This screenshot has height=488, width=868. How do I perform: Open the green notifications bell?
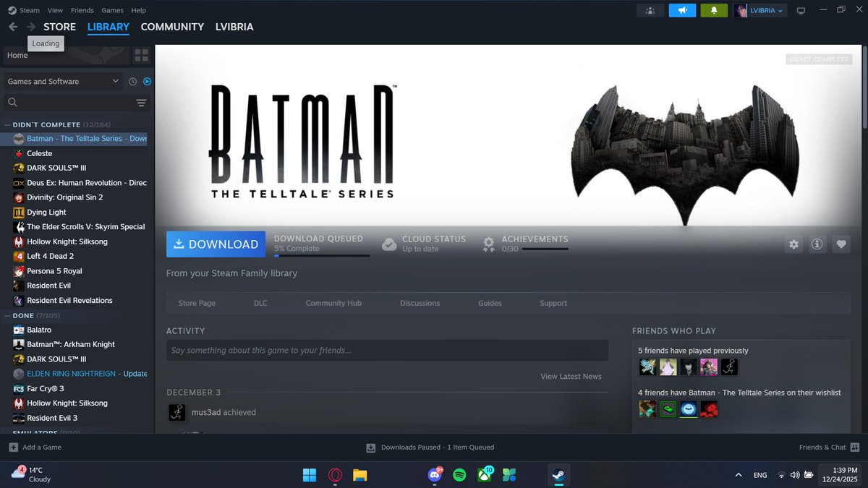pos(713,10)
